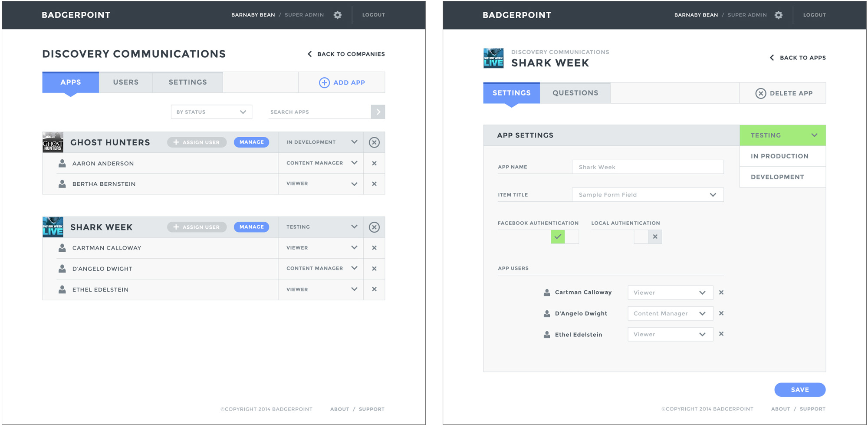Click BadgerPoint logo in left header

tap(76, 15)
